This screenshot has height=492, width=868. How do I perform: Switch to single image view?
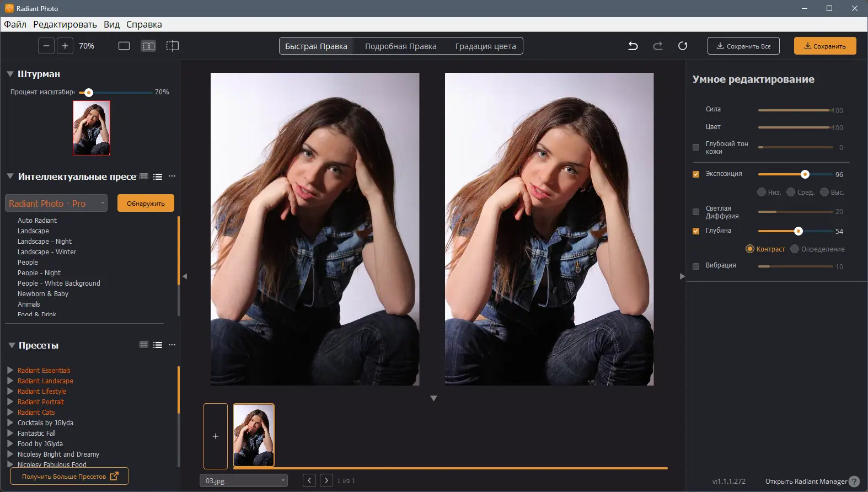[124, 46]
